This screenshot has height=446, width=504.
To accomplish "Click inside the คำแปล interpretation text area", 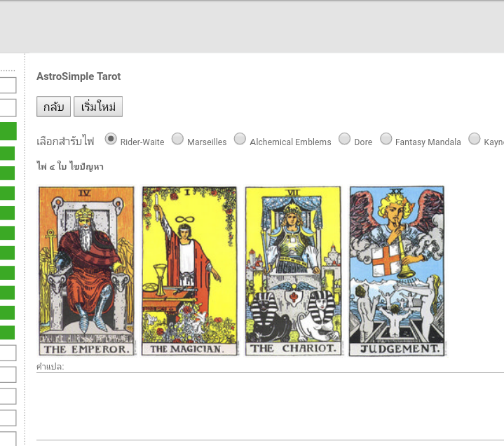I will pos(270,406).
